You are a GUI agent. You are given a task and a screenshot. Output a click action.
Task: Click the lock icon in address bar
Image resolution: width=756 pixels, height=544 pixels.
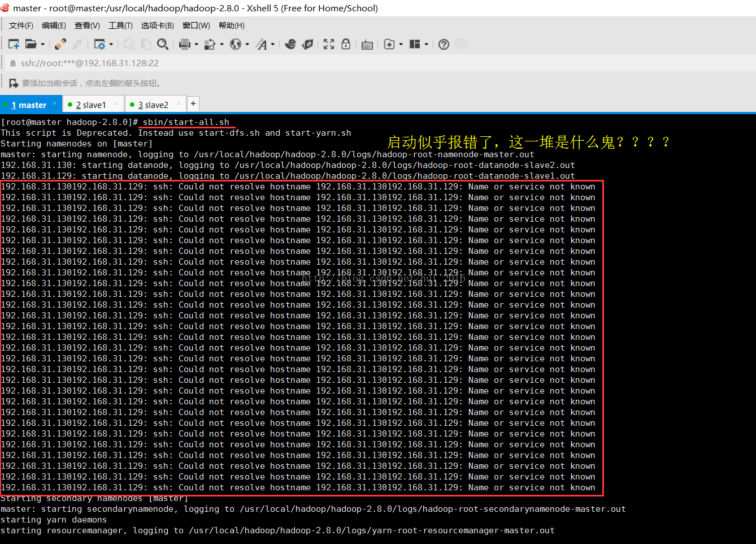[x=12, y=63]
